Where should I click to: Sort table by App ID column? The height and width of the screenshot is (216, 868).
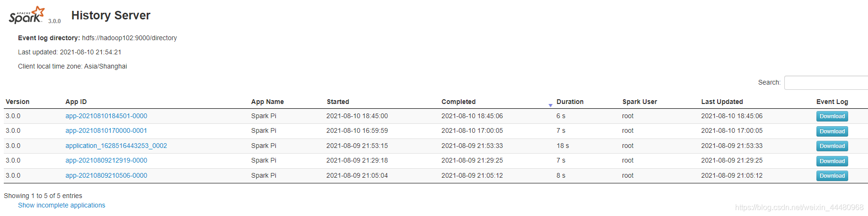point(76,102)
